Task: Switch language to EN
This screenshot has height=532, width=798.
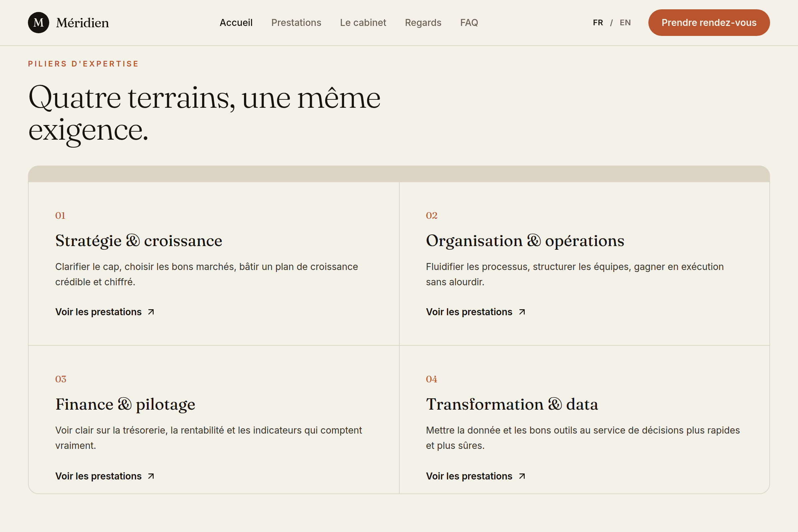Action: tap(625, 23)
